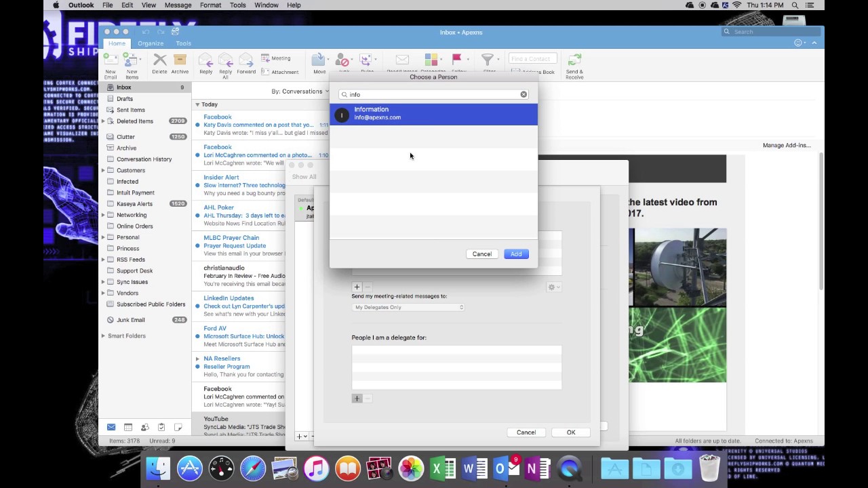Open the Format menu

(210, 5)
